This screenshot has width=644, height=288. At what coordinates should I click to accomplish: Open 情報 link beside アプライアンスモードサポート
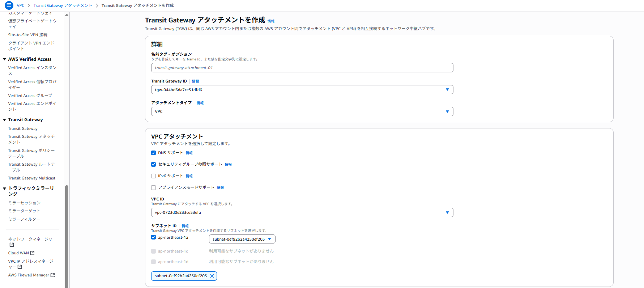(x=220, y=187)
